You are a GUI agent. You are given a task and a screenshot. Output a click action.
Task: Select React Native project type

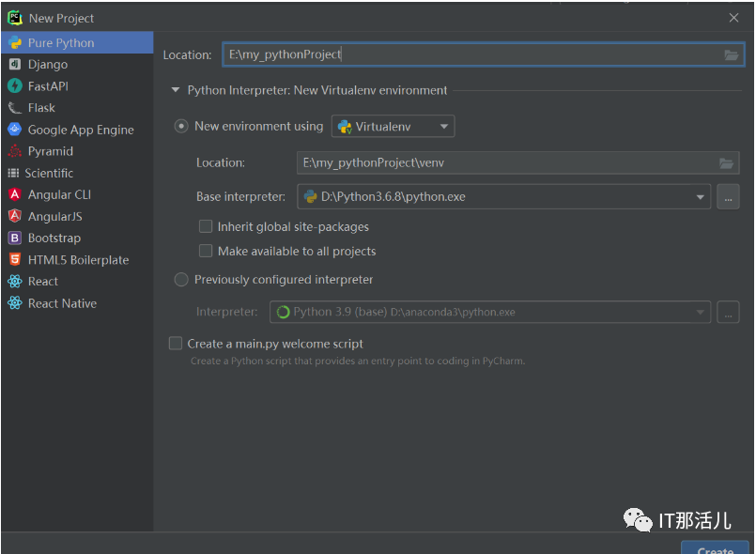[x=77, y=302]
